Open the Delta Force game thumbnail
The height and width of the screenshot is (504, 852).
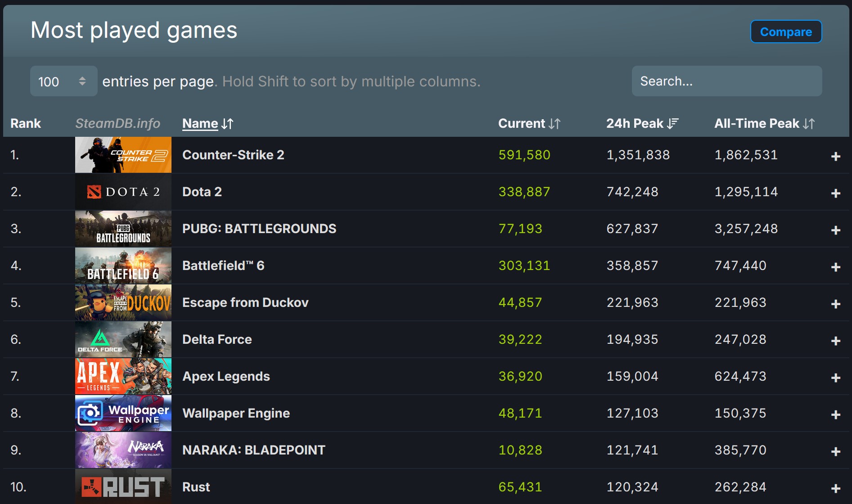click(123, 339)
